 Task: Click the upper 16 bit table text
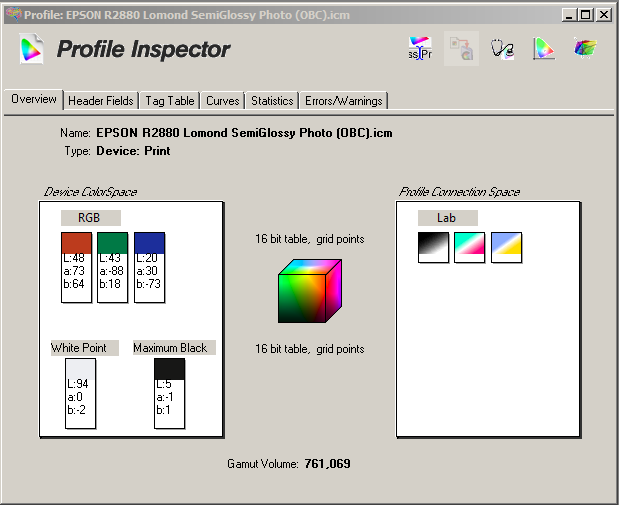pyautogui.click(x=310, y=239)
